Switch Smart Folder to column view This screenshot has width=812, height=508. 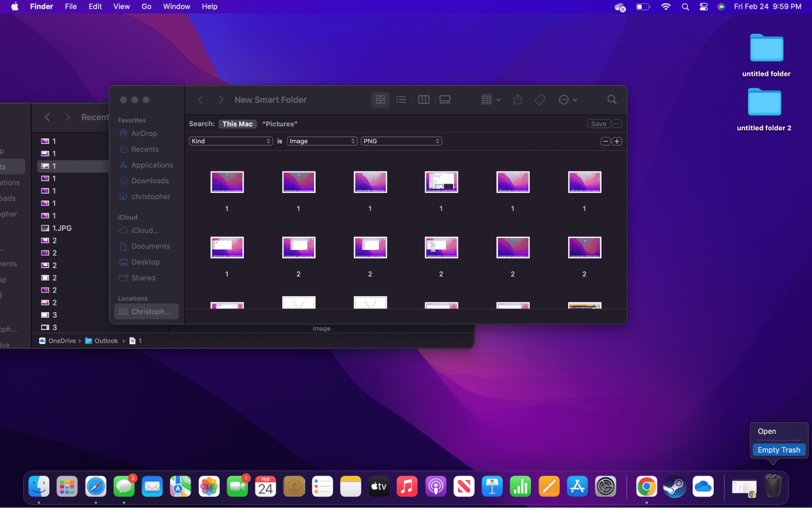424,100
